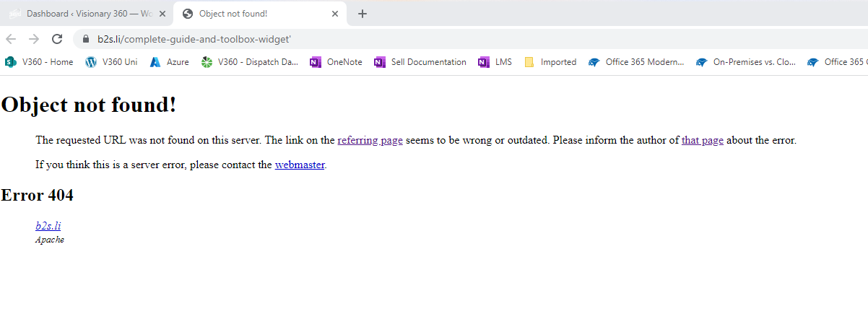The image size is (868, 332).
Task: Close the Dashboard Visionary 360 tab
Action: pos(162,14)
